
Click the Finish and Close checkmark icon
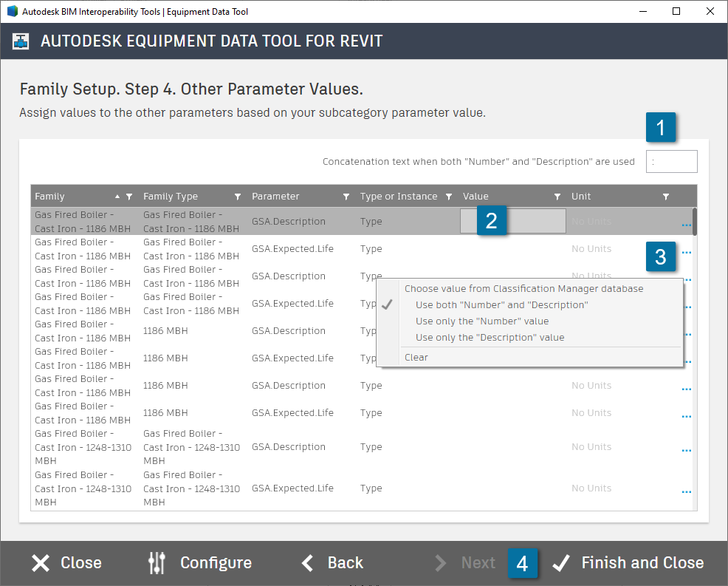pyautogui.click(x=562, y=562)
